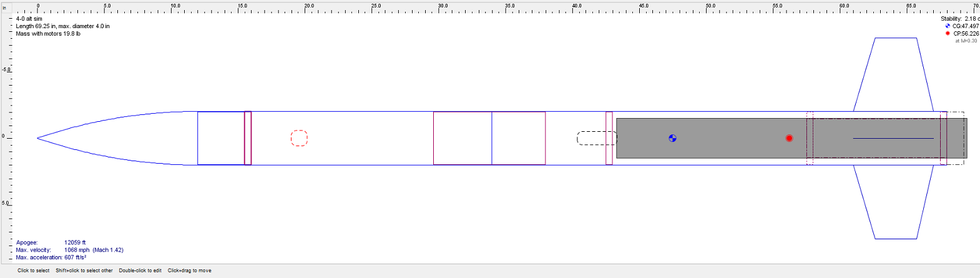Click the CP legend icon at top right
This screenshot has width=980, height=278.
pos(948,34)
